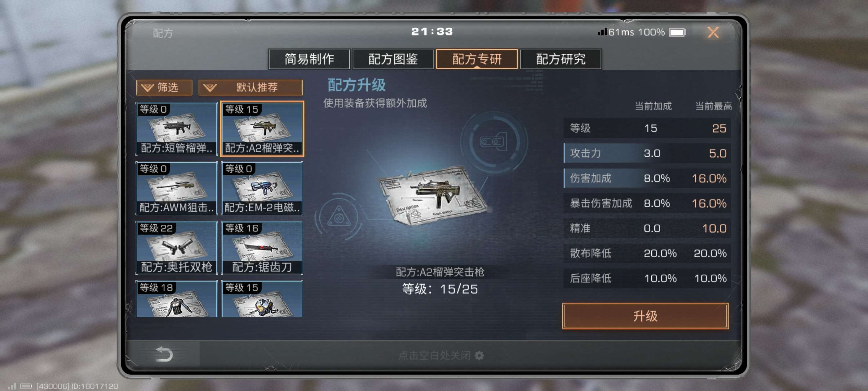This screenshot has width=868, height=391.
Task: Click the A2 grenade rifle blueprint image
Action: pyautogui.click(x=434, y=195)
